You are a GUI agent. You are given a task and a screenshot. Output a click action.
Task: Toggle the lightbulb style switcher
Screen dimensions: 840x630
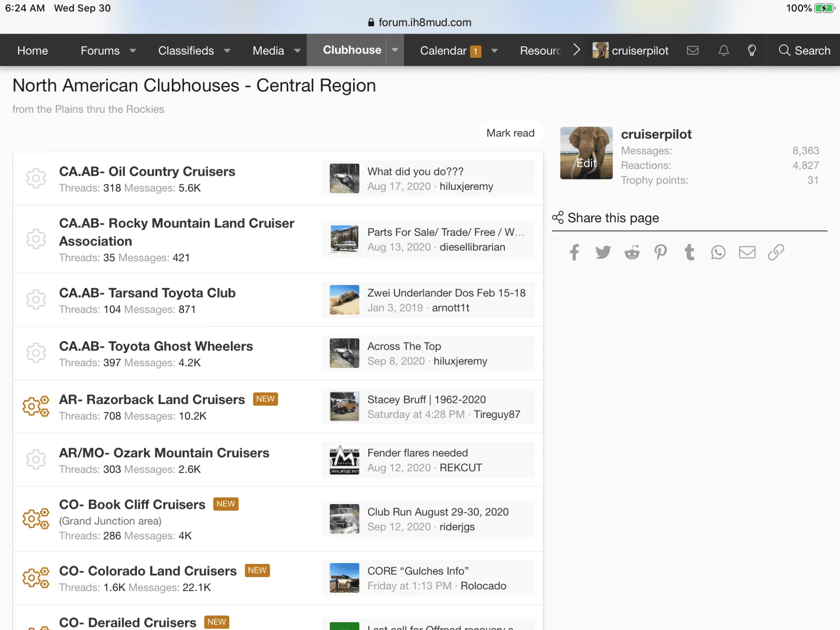[752, 50]
